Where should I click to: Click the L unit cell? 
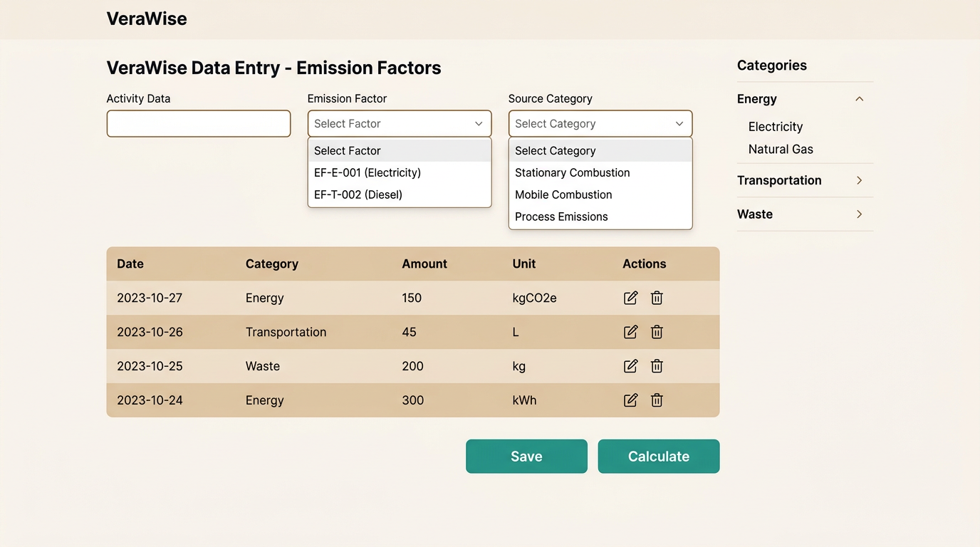(x=516, y=332)
